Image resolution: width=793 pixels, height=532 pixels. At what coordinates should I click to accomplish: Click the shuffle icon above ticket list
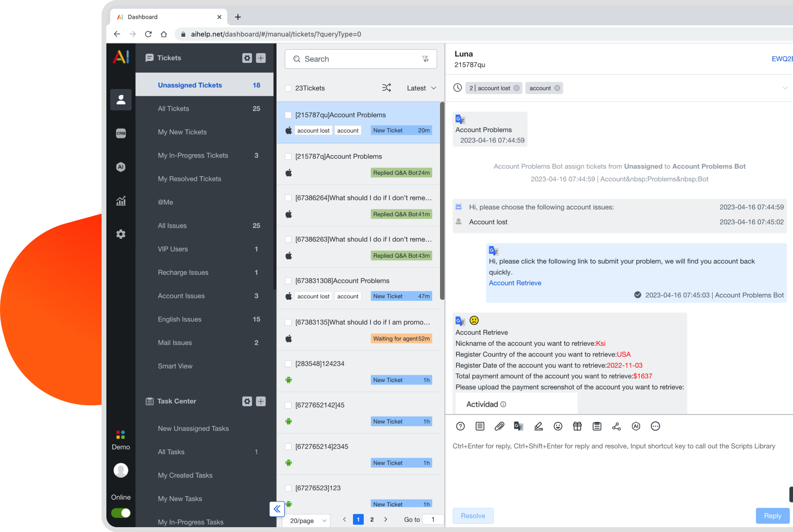(x=386, y=88)
